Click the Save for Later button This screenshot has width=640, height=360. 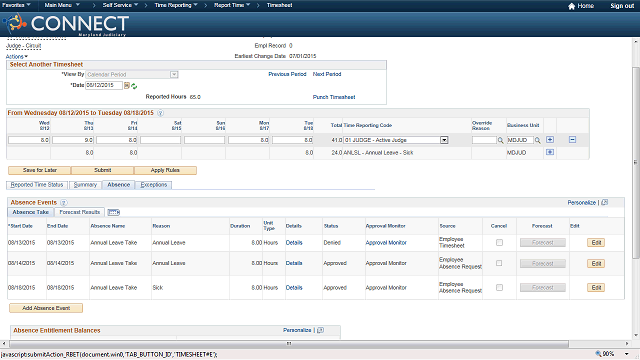click(x=40, y=170)
